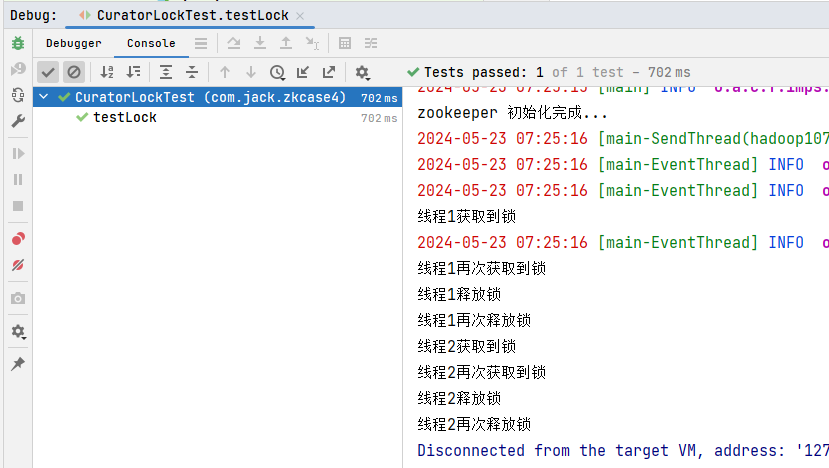The image size is (829, 468).
Task: Click the '线程2获取到锁' console line
Action: point(466,346)
